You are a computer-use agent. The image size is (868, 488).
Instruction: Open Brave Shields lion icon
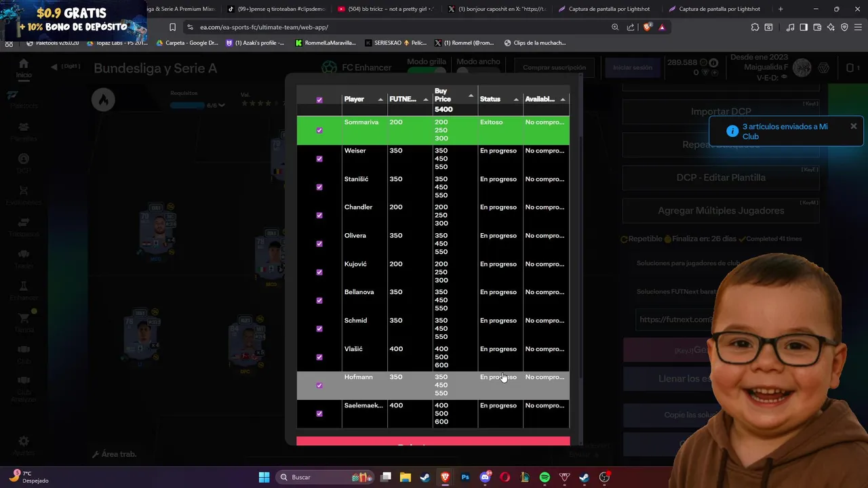point(647,27)
